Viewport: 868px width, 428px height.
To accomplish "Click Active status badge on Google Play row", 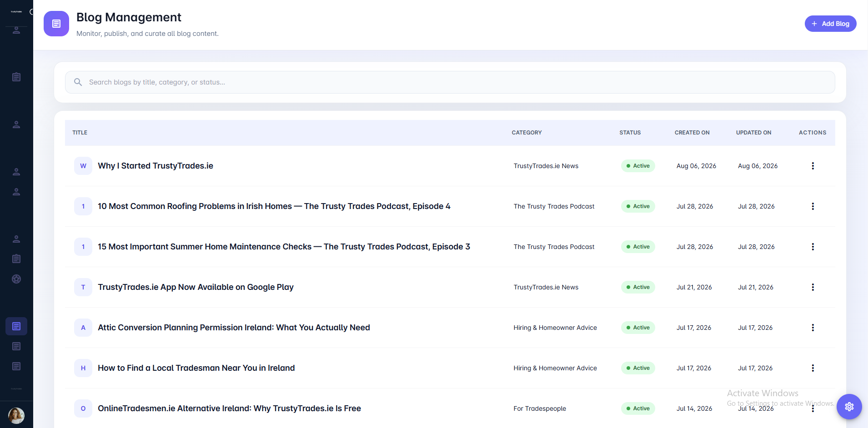I will click(x=638, y=287).
